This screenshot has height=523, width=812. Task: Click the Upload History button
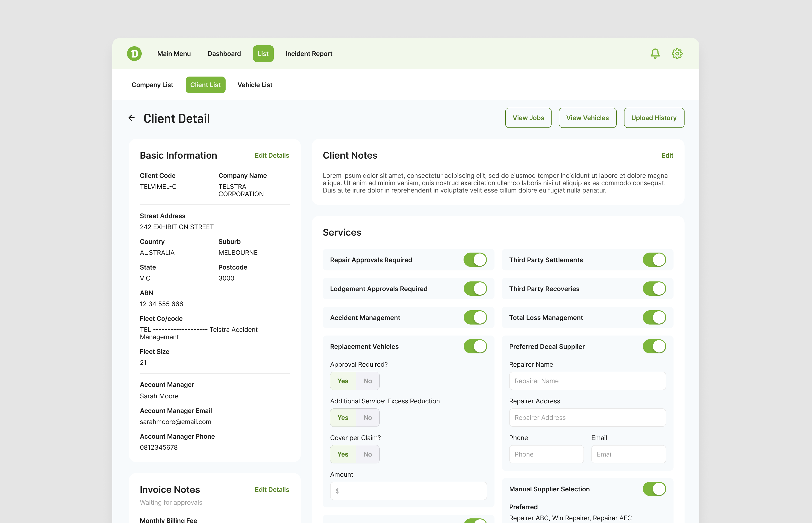click(x=654, y=118)
